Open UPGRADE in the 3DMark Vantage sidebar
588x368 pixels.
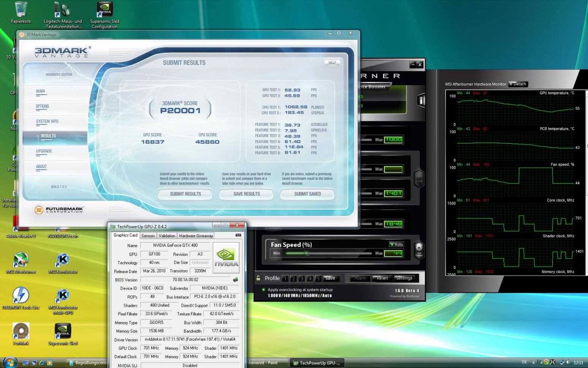pos(44,151)
